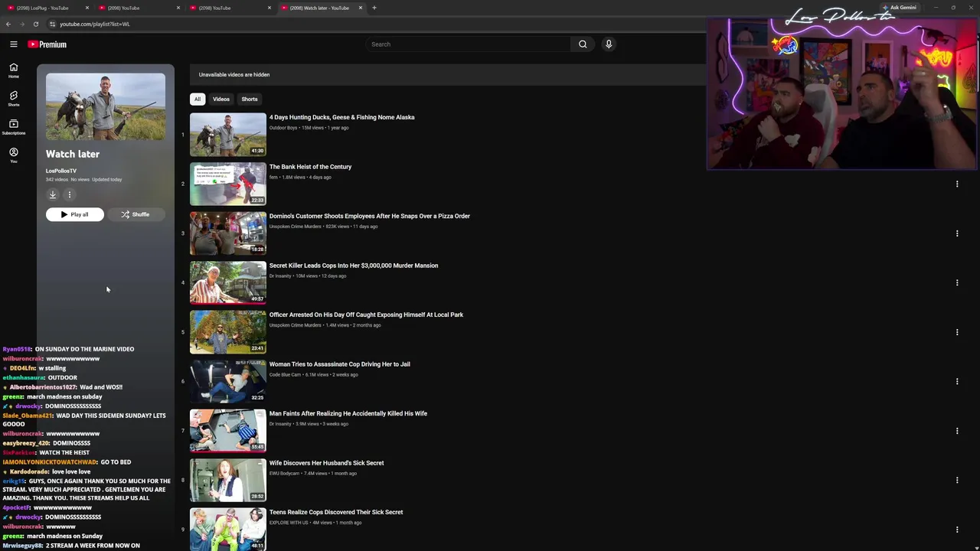Start voice search with microphone icon

(x=609, y=44)
